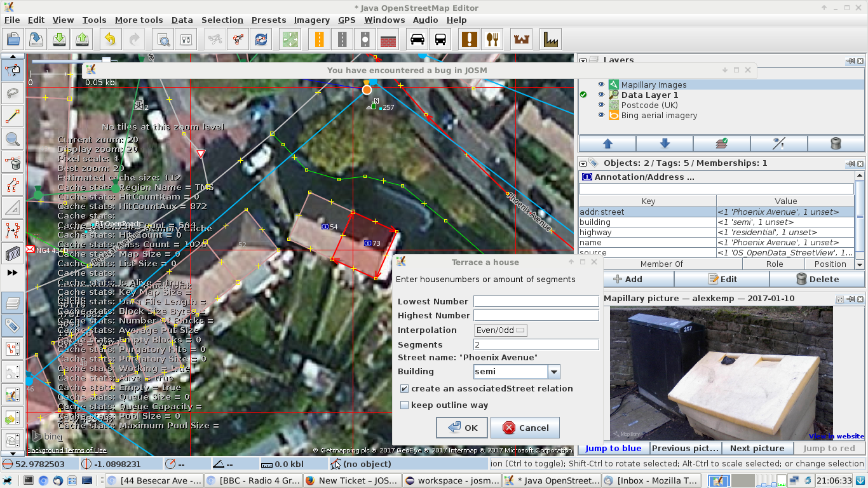Viewport: 868px width, 488px height.
Task: Select the Lasso selection tool
Action: click(x=12, y=93)
